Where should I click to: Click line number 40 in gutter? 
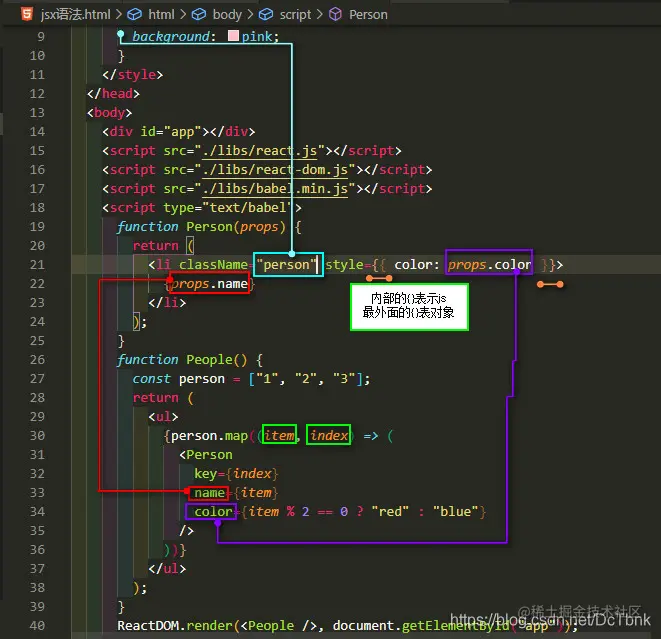(37, 626)
